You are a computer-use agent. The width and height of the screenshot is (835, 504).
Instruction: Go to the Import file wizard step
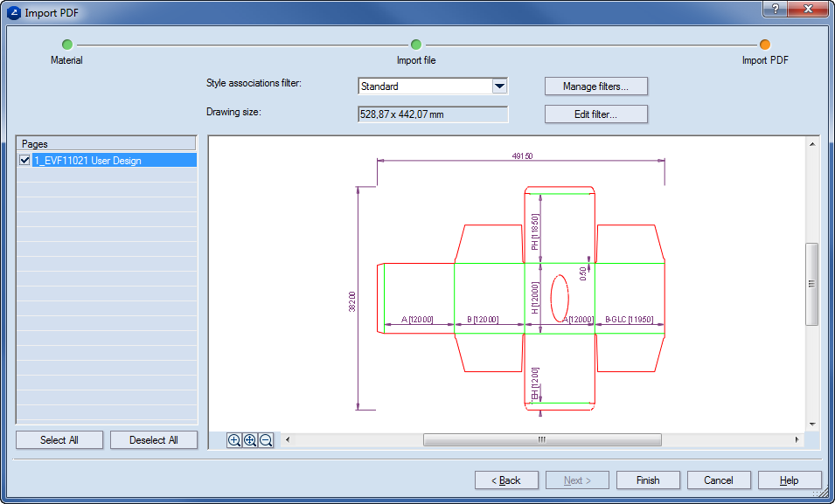[416, 45]
